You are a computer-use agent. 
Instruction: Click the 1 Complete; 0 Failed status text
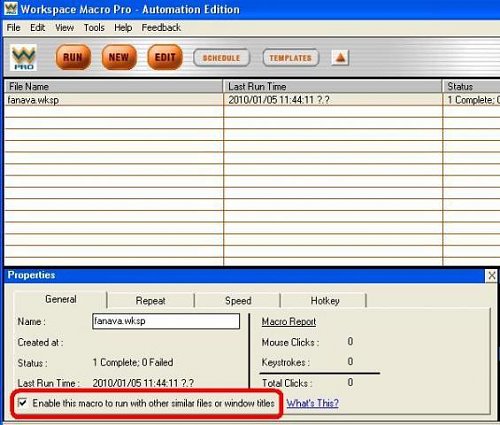[133, 362]
